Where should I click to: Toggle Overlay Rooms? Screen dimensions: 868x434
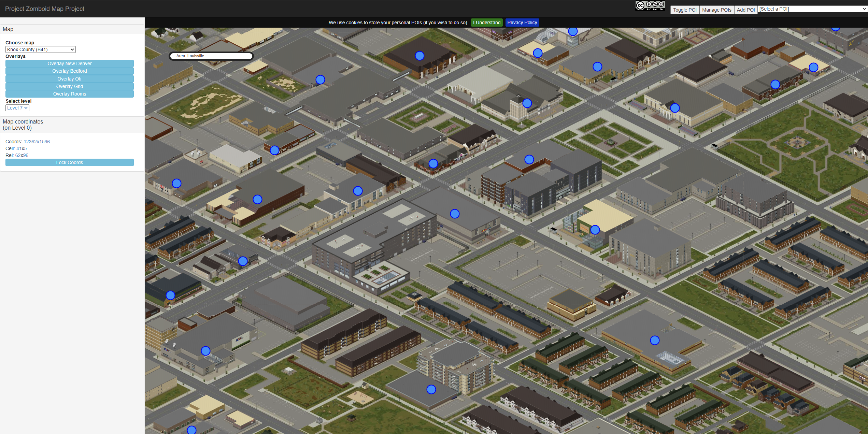pyautogui.click(x=70, y=94)
